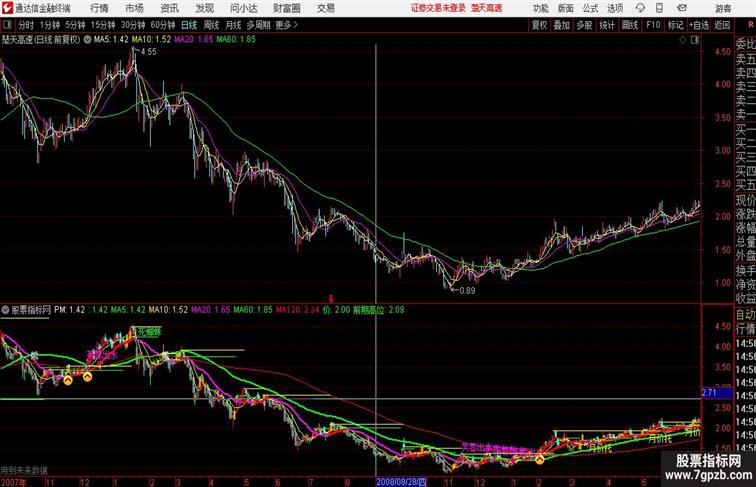Click the 多股 multi-stock toolbar button
756x487 pixels.
click(x=584, y=25)
